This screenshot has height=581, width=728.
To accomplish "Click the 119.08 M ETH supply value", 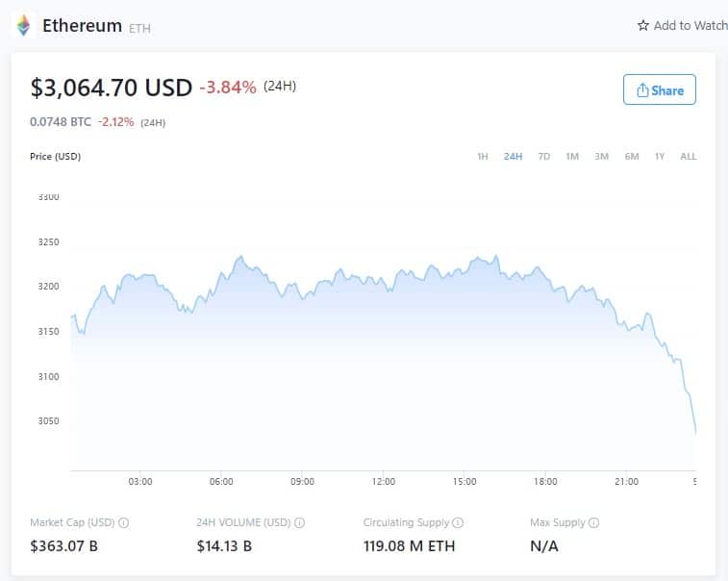I will [409, 546].
